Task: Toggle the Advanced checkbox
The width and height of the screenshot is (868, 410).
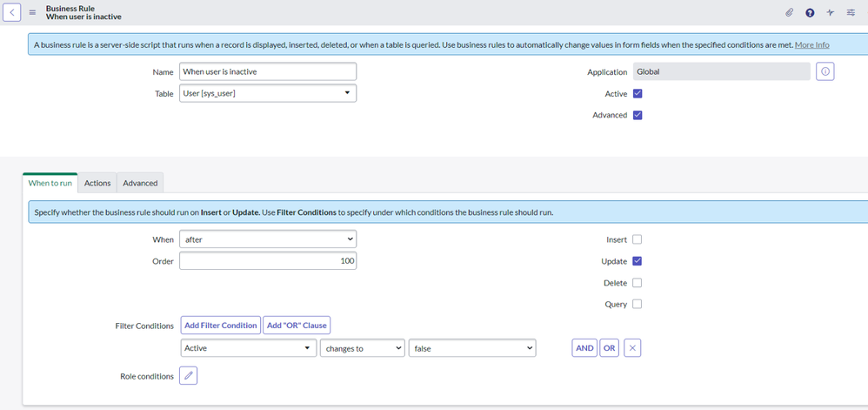Action: coord(638,115)
